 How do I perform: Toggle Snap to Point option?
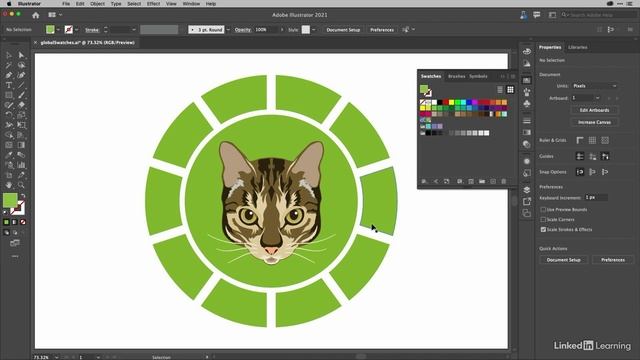coord(580,172)
